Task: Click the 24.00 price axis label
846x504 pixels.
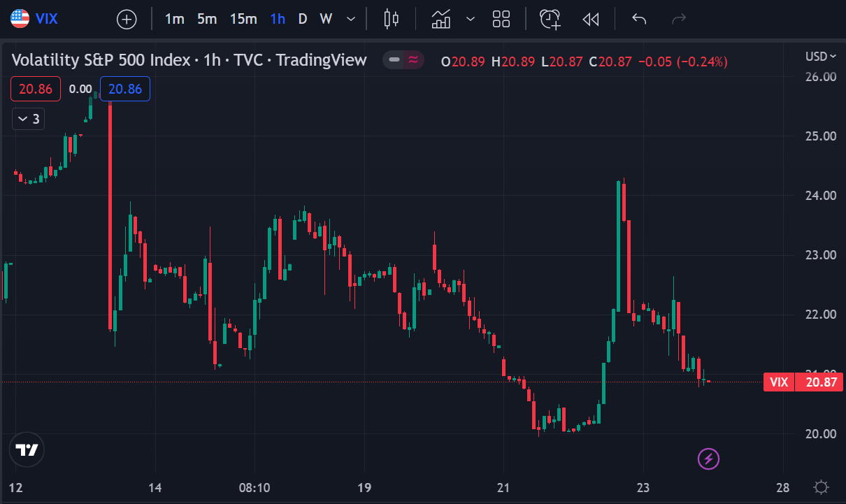Action: click(819, 195)
